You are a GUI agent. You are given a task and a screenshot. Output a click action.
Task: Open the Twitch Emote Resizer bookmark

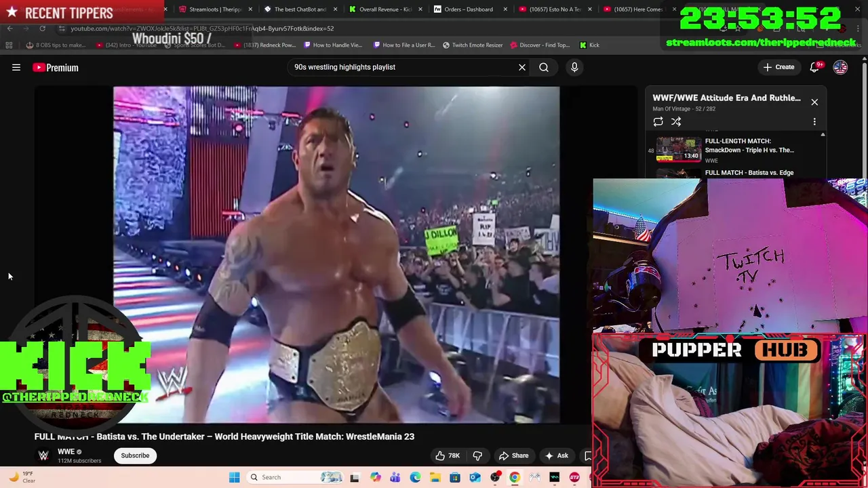click(473, 45)
